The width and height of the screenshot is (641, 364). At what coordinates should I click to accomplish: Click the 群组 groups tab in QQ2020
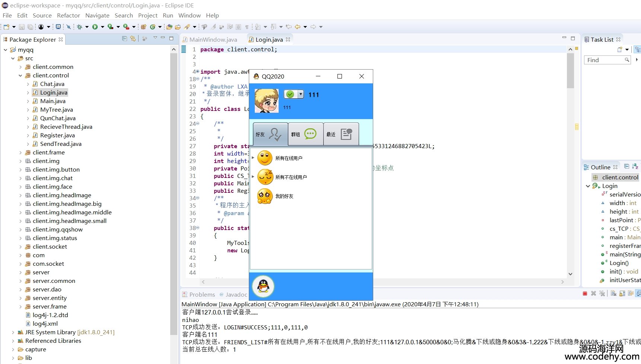pos(305,134)
